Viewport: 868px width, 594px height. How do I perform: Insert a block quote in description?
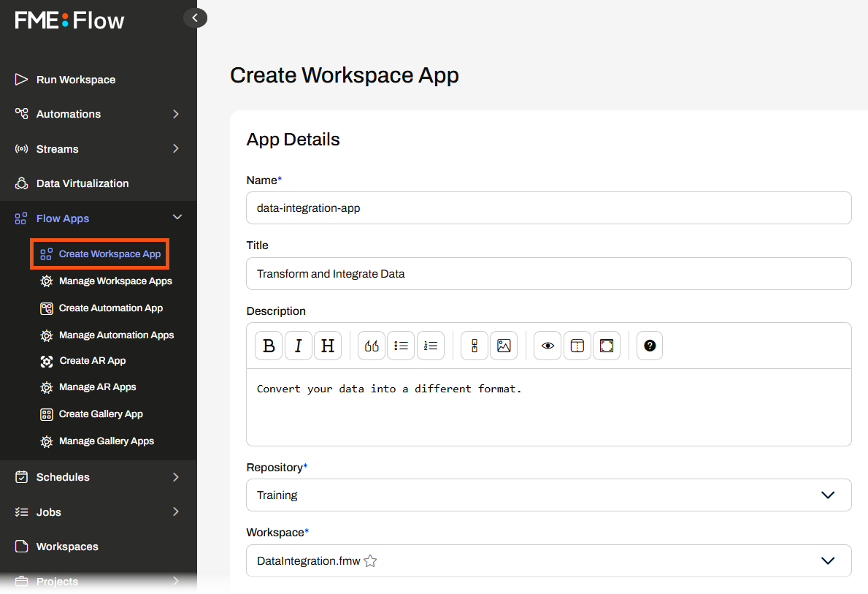coord(372,346)
